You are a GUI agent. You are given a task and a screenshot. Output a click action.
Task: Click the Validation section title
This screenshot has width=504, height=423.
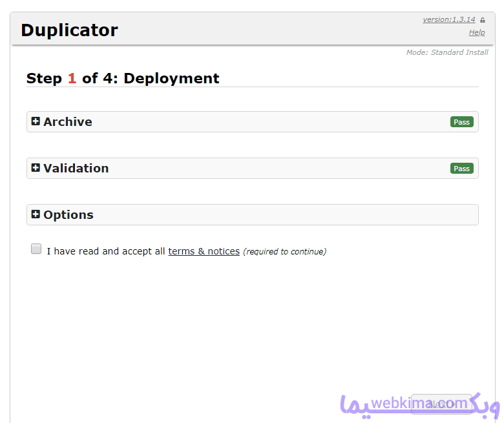(76, 169)
